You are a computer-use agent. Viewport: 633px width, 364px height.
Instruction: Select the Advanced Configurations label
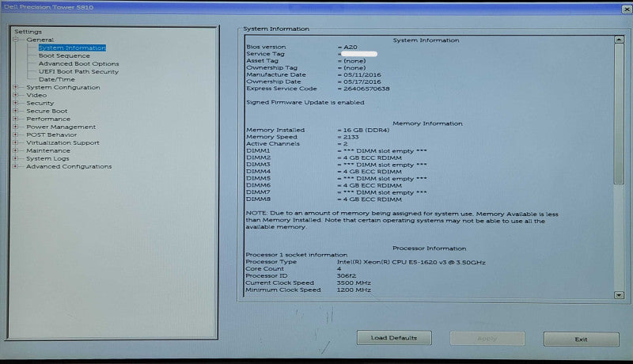pyautogui.click(x=69, y=166)
